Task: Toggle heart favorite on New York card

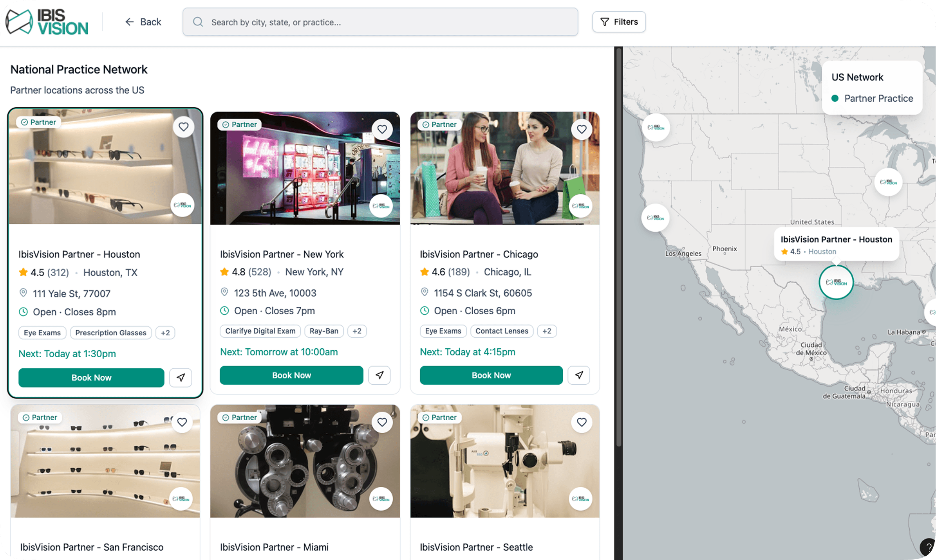Action: 382,129
